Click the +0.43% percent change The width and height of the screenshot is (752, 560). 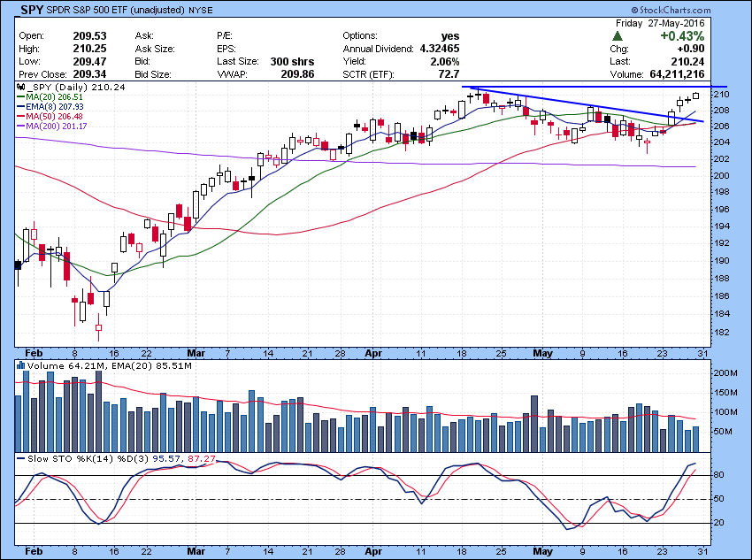point(682,36)
